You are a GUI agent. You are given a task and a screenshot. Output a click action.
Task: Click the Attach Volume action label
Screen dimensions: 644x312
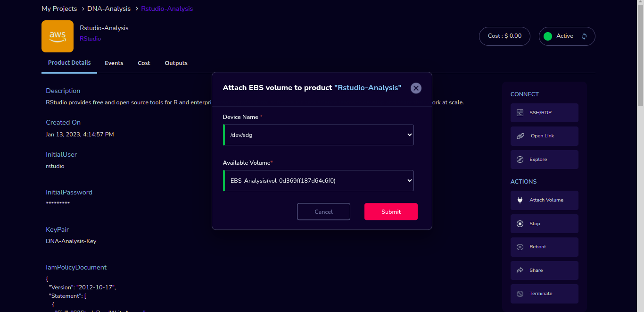[546, 200]
